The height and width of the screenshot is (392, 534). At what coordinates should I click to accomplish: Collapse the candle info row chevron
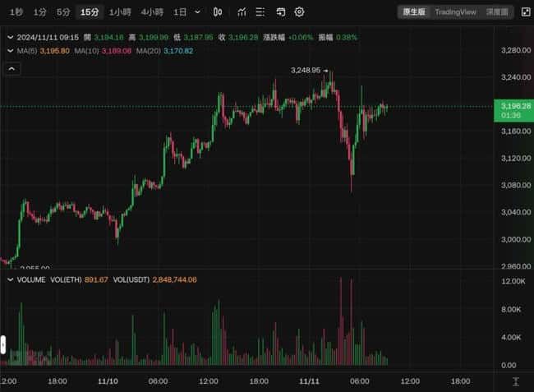[x=9, y=37]
